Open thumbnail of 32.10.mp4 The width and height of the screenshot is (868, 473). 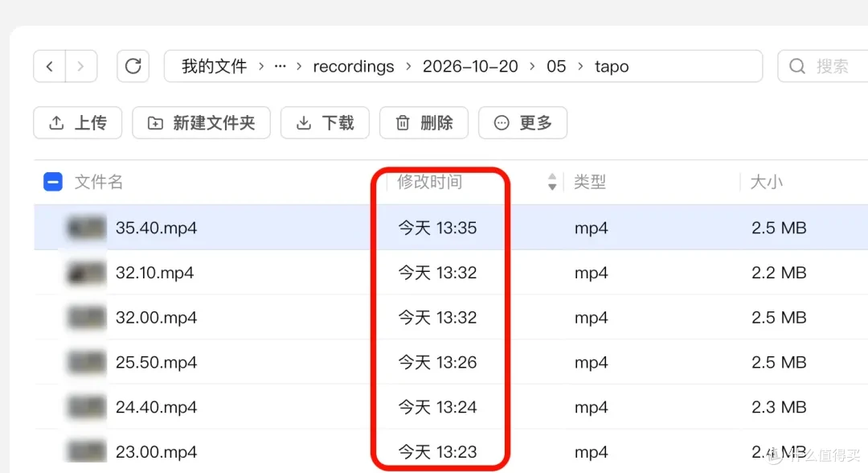click(x=86, y=273)
